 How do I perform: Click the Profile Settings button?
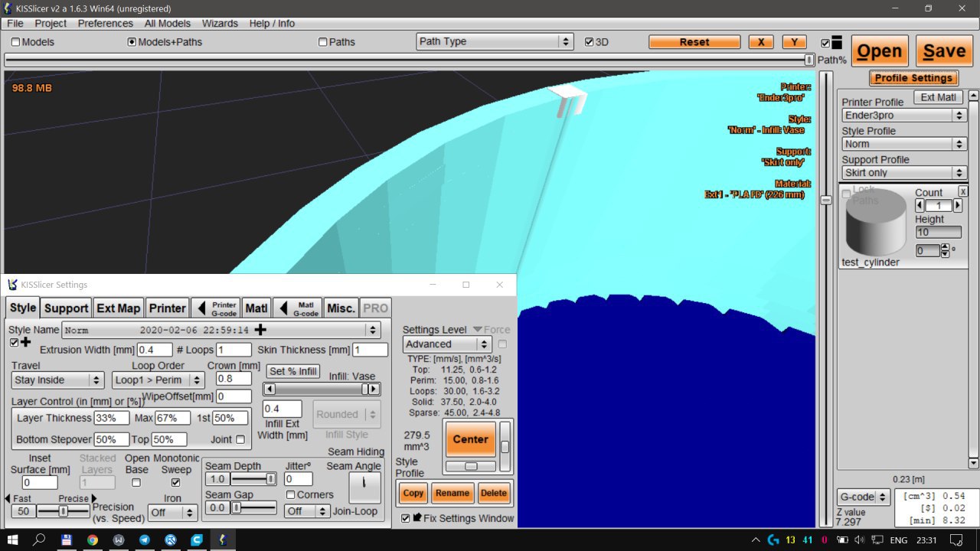pyautogui.click(x=913, y=78)
